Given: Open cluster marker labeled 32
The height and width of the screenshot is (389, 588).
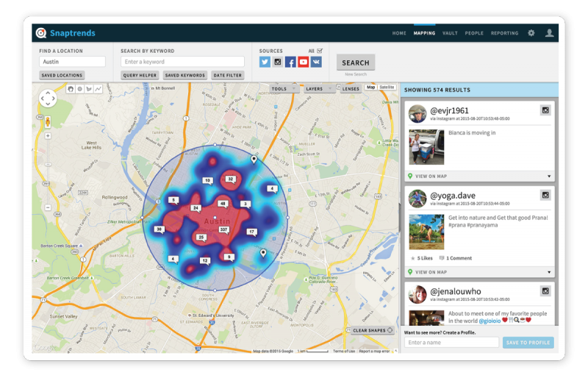Looking at the screenshot, I should (231, 179).
